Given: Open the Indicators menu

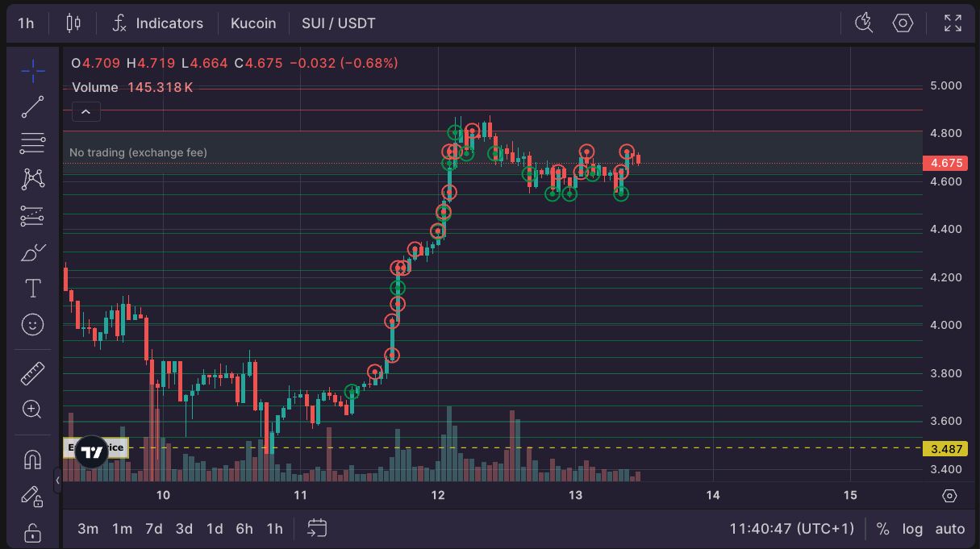Looking at the screenshot, I should point(157,23).
